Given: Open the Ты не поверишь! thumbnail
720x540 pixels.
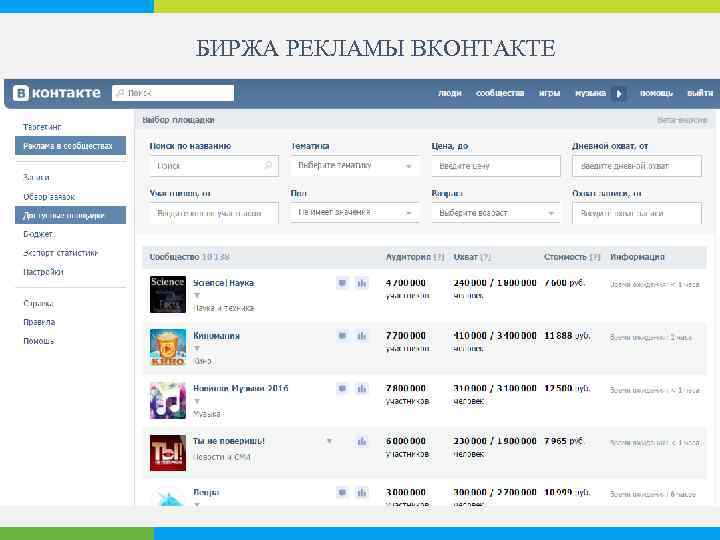Looking at the screenshot, I should [x=168, y=453].
